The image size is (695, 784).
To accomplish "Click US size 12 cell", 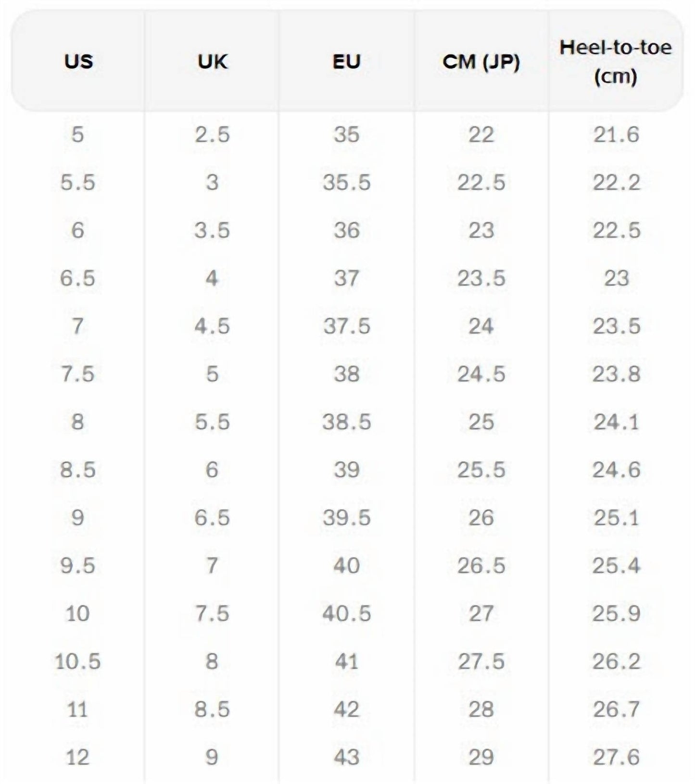I will (x=77, y=757).
